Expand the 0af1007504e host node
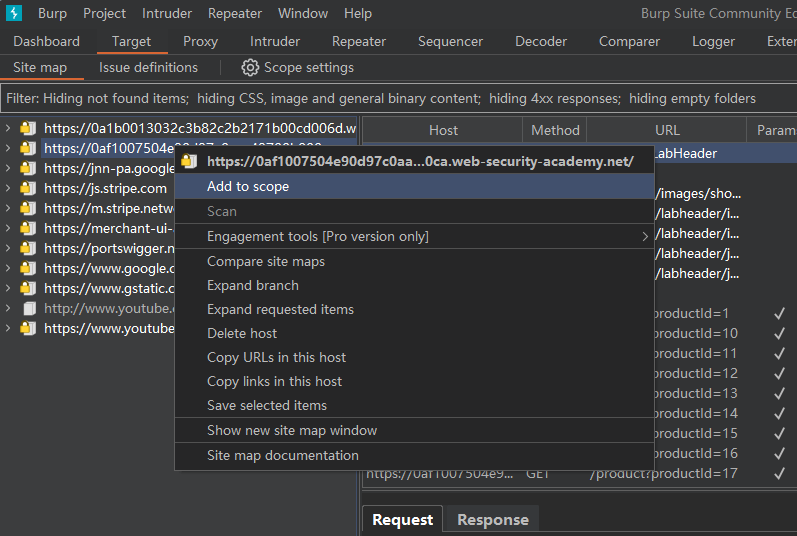This screenshot has width=797, height=536. (x=8, y=148)
